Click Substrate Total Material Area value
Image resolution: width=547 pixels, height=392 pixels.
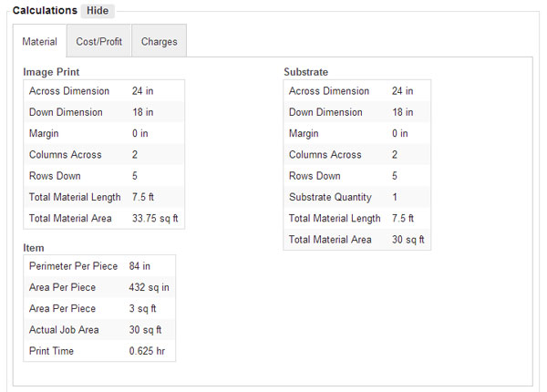click(408, 240)
